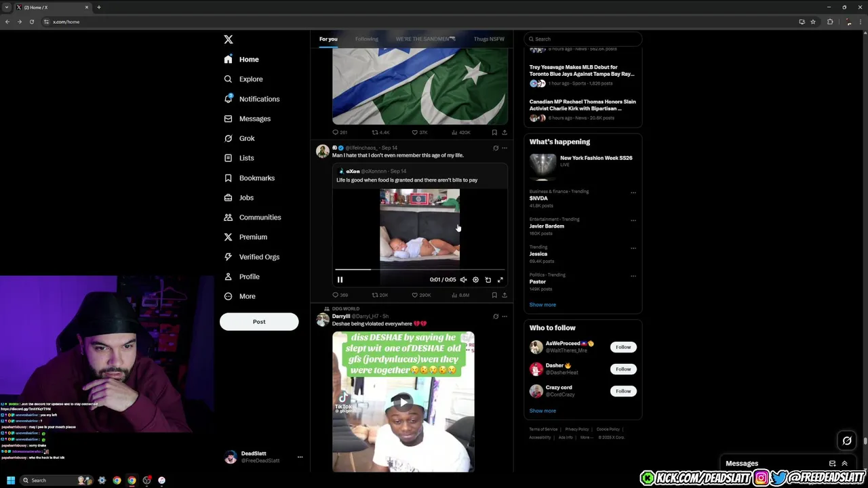Share the flag image post
The image size is (868, 488).
(x=505, y=133)
